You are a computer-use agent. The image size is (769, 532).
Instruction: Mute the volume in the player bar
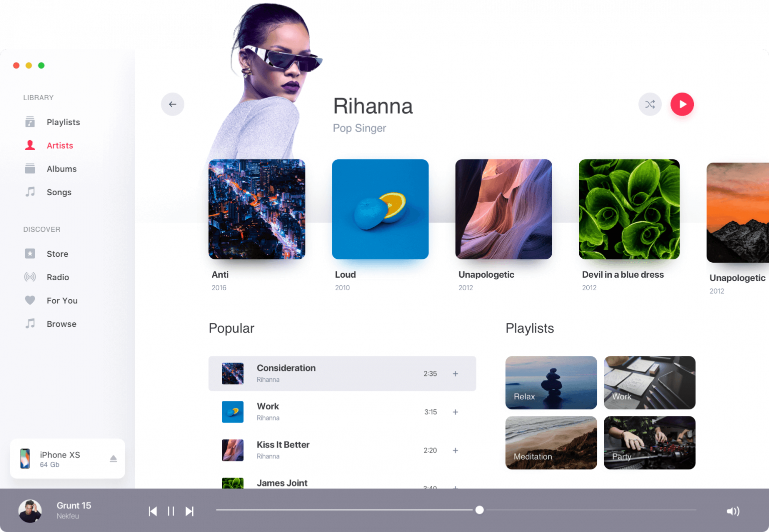733,511
